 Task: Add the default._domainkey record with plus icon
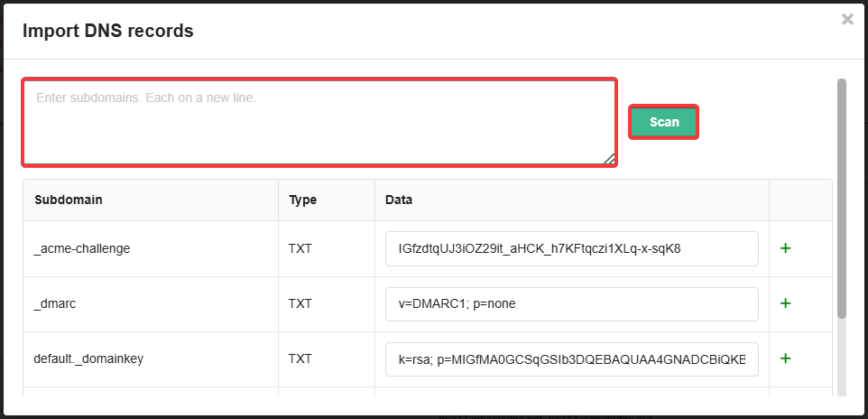pos(785,358)
